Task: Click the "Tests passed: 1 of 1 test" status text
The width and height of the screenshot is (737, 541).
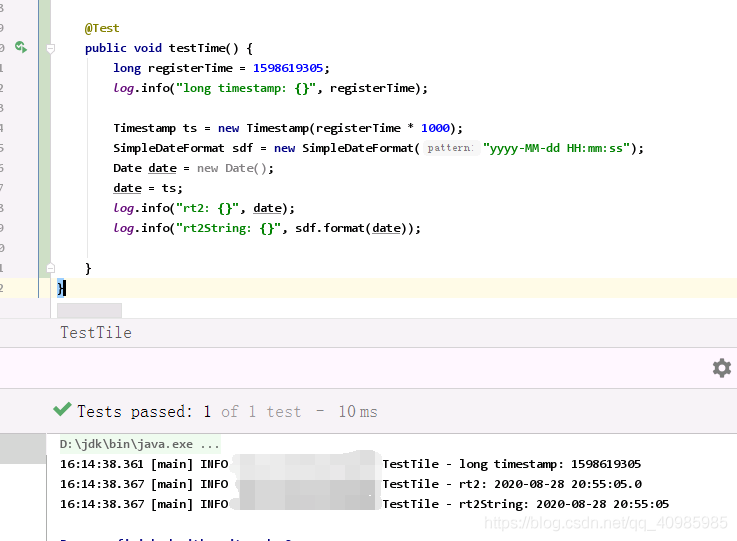Action: 189,412
